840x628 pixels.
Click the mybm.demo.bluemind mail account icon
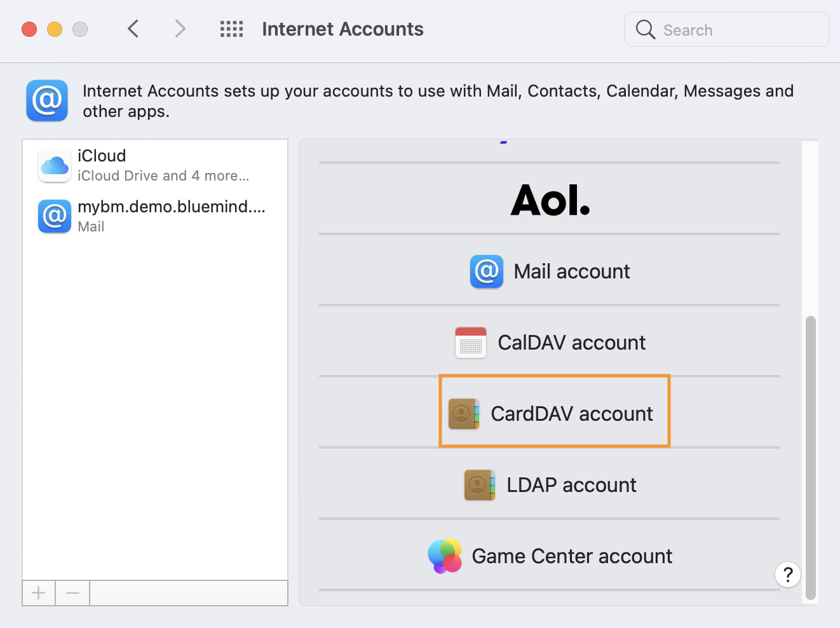[x=55, y=217]
